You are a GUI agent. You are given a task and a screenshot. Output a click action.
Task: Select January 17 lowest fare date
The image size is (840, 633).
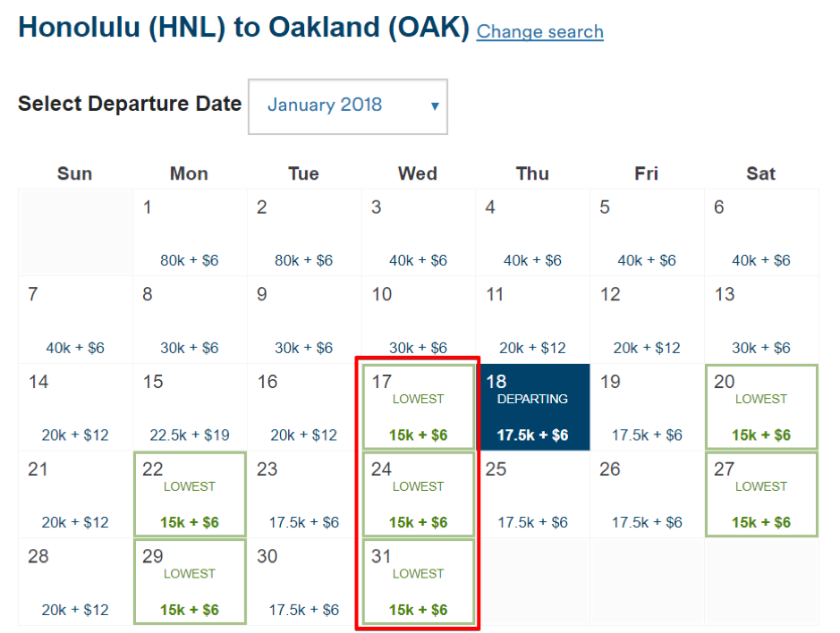pos(418,407)
